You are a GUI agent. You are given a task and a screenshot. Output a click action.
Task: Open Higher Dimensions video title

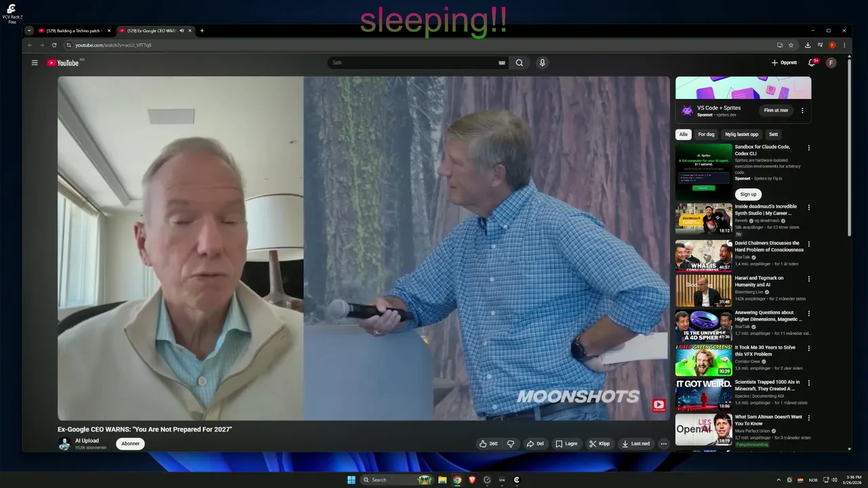coord(768,316)
